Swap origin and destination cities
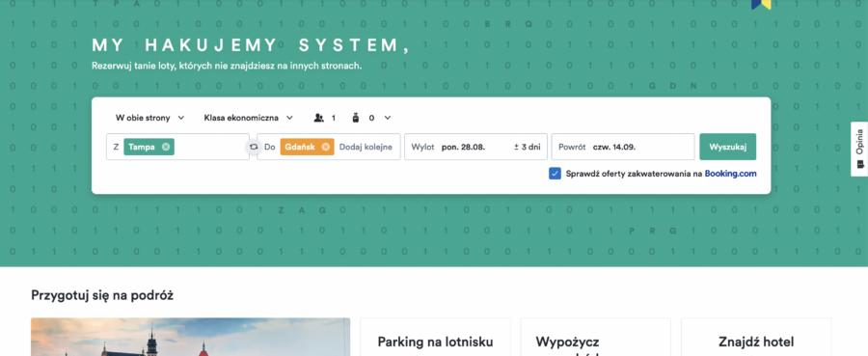Screen dimensions: 868x356 coord(254,147)
